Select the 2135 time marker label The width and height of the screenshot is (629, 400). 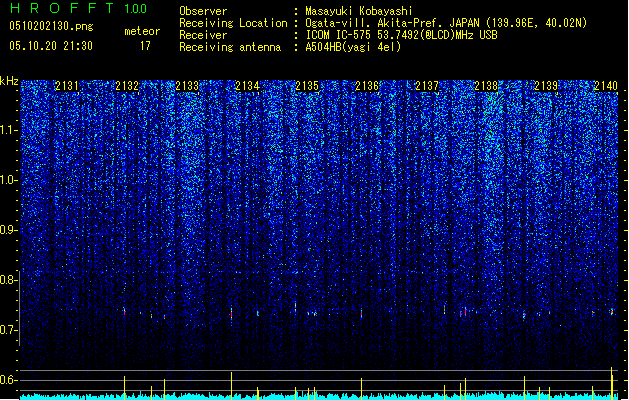tap(307, 86)
